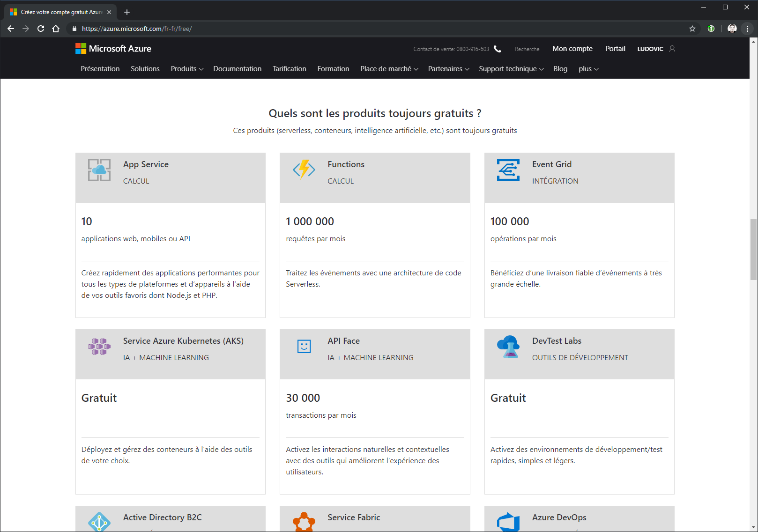Viewport: 758px width, 532px height.
Task: Click the Azure DevOps icon
Action: tap(508, 522)
